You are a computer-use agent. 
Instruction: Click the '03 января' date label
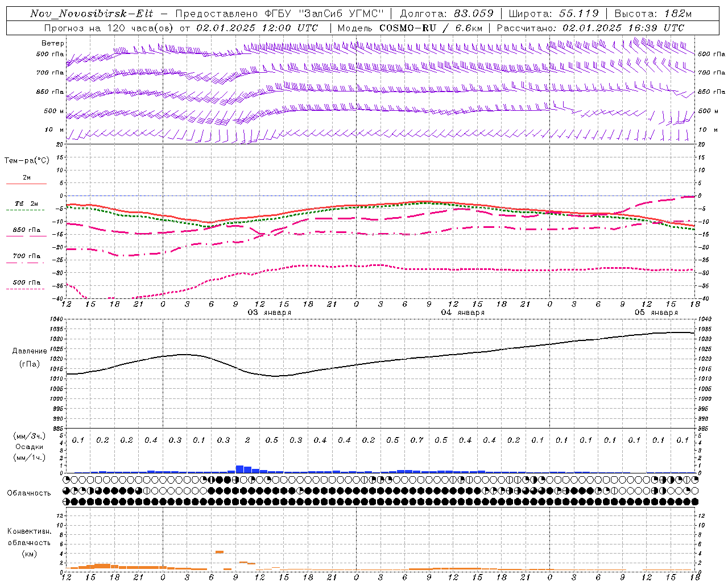pos(270,313)
